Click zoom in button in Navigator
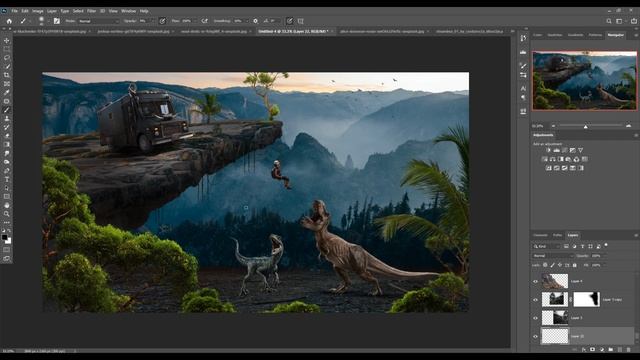640x360 pixels. pos(628,126)
